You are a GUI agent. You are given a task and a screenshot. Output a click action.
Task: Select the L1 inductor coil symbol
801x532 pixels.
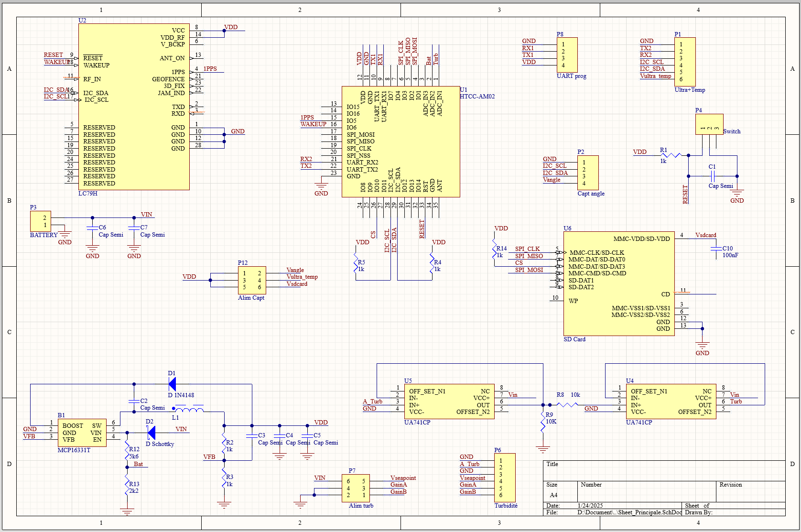[189, 409]
